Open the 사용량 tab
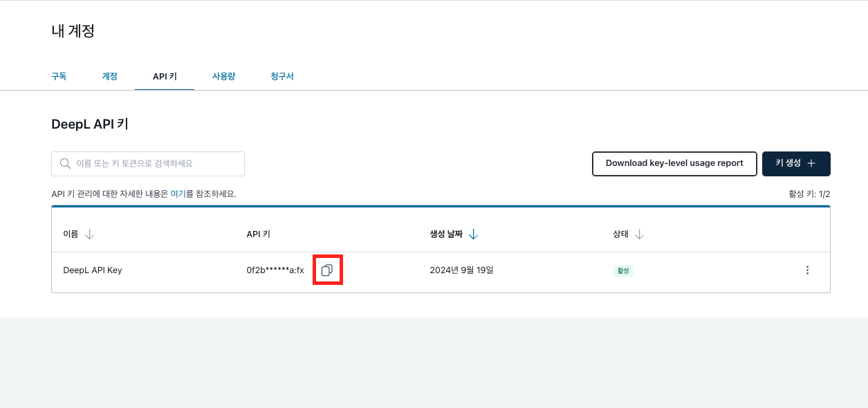The image size is (868, 408). (223, 76)
